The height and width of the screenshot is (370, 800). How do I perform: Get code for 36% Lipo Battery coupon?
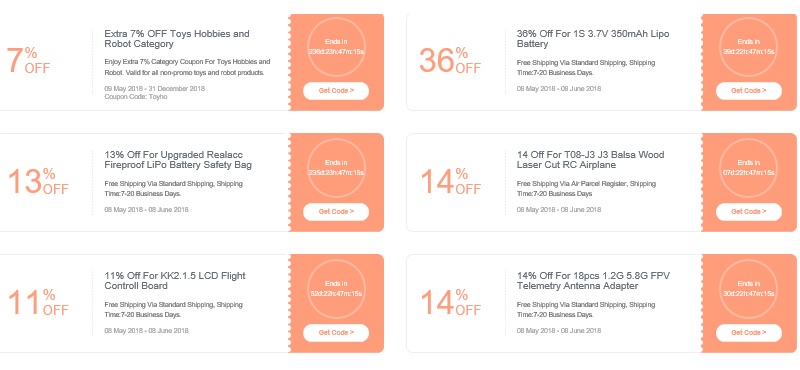(748, 91)
